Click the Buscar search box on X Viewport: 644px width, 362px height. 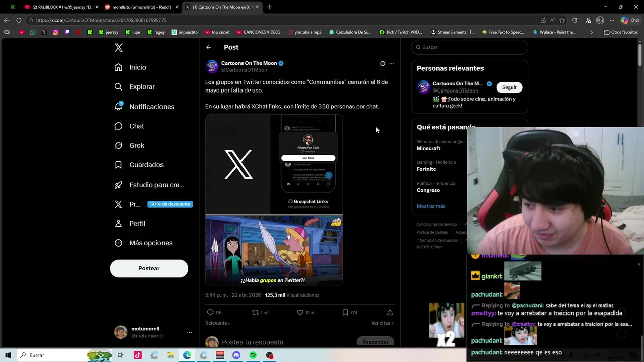469,47
